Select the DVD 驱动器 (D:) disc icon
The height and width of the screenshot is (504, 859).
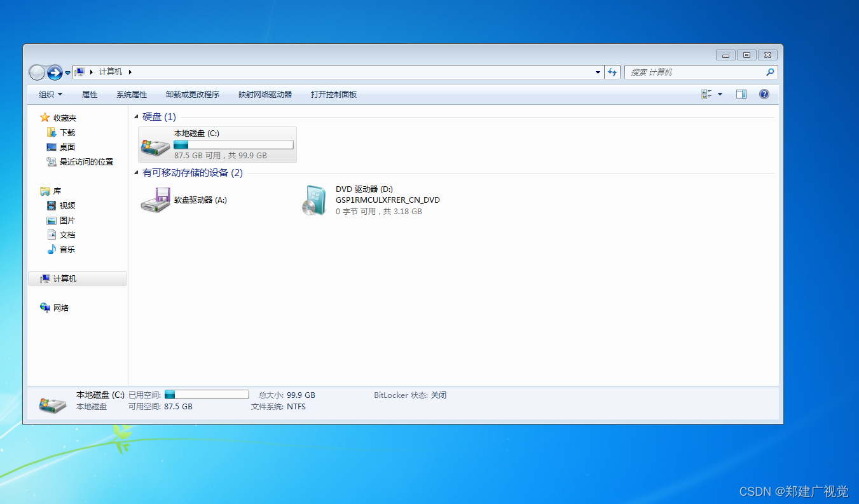[x=314, y=200]
